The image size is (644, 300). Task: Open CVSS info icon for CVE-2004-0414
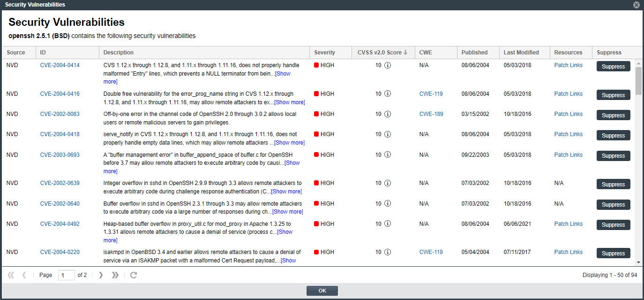[x=388, y=65]
